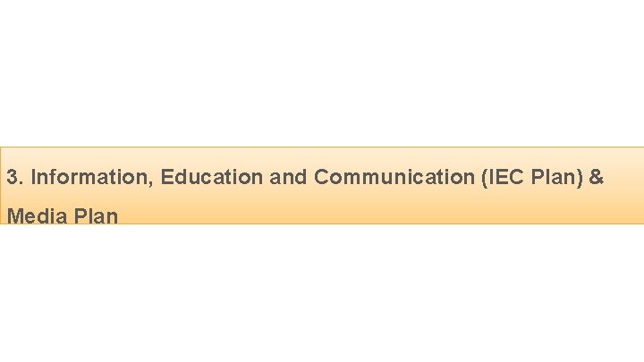
Task: Click the blank white area above the banner
Action: click(x=322, y=73)
